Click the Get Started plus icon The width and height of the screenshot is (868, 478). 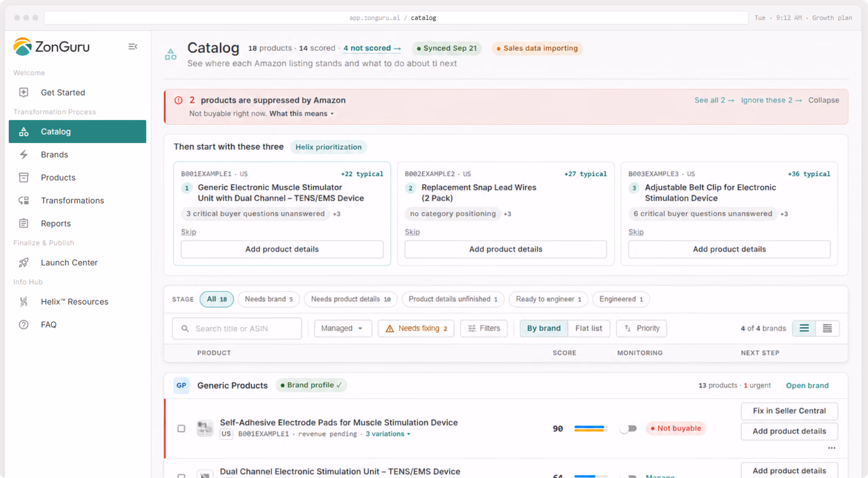[24, 92]
